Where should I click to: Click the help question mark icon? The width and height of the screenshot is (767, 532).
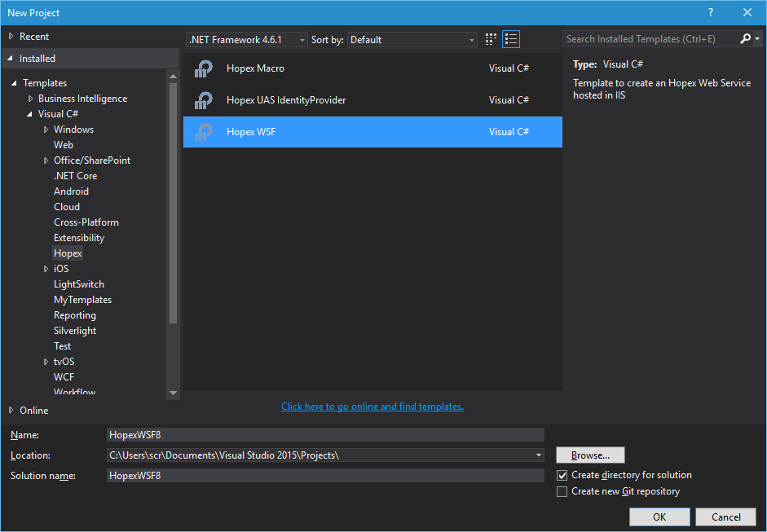coord(711,12)
